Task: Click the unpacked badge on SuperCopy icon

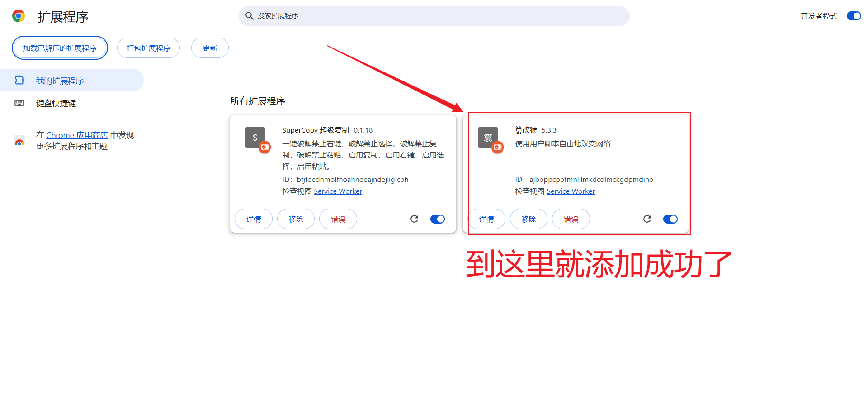Action: 265,147
